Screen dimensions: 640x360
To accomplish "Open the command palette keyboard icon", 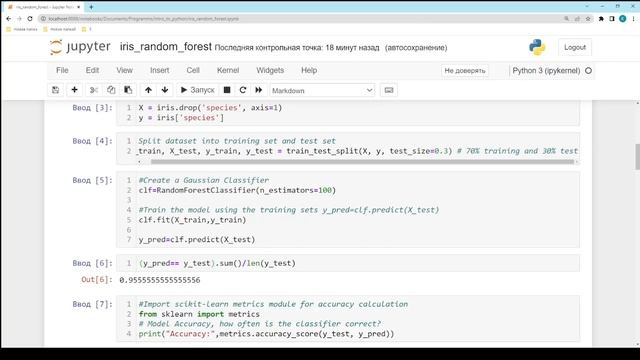I will (389, 90).
